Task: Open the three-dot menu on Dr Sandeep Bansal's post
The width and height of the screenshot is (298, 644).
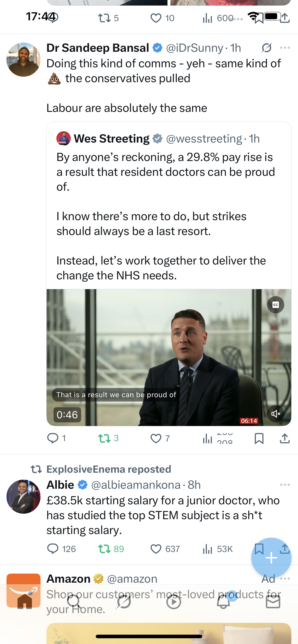Action: pos(285,48)
